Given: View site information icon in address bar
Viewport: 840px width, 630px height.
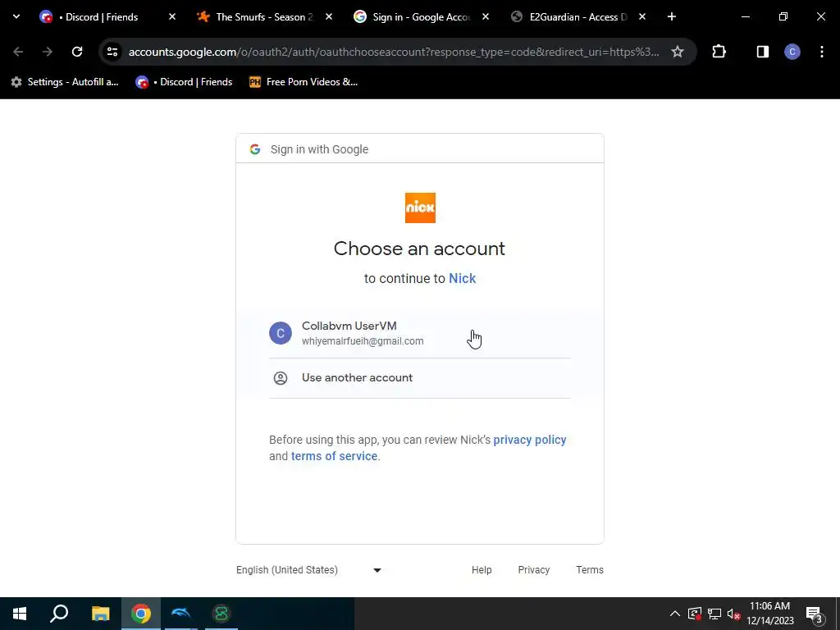Looking at the screenshot, I should point(112,52).
